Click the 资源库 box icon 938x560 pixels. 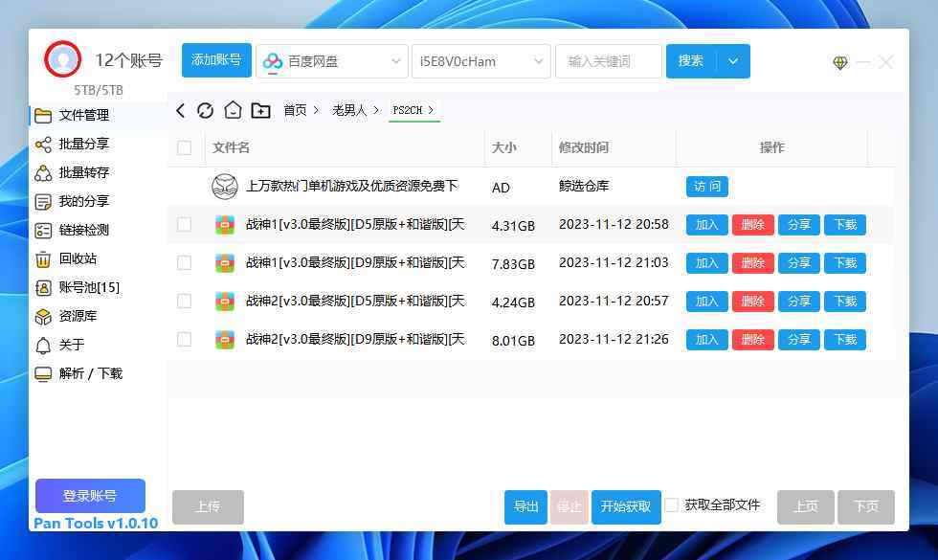click(x=43, y=317)
